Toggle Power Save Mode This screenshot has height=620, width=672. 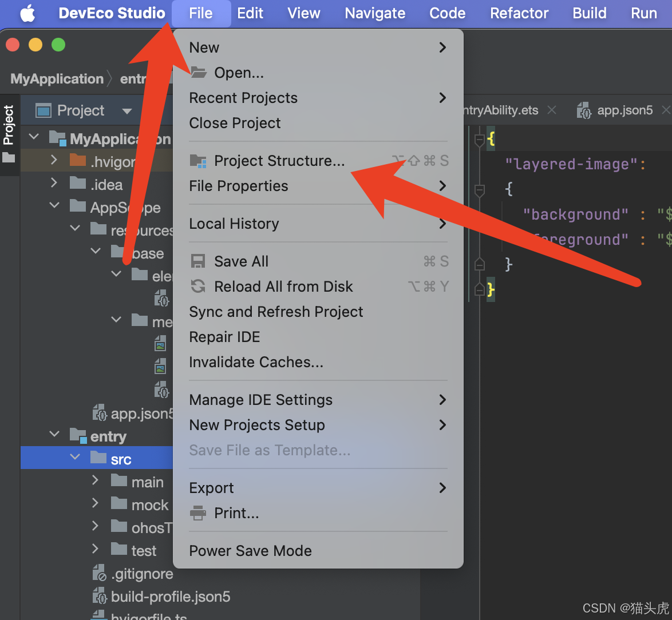click(x=318, y=551)
